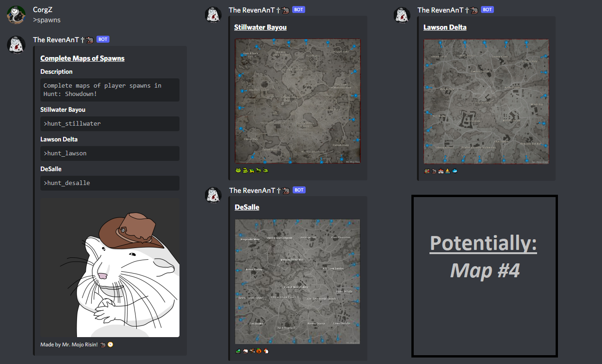Click the >hunt_lawson command code block
This screenshot has height=364, width=602.
(110, 153)
